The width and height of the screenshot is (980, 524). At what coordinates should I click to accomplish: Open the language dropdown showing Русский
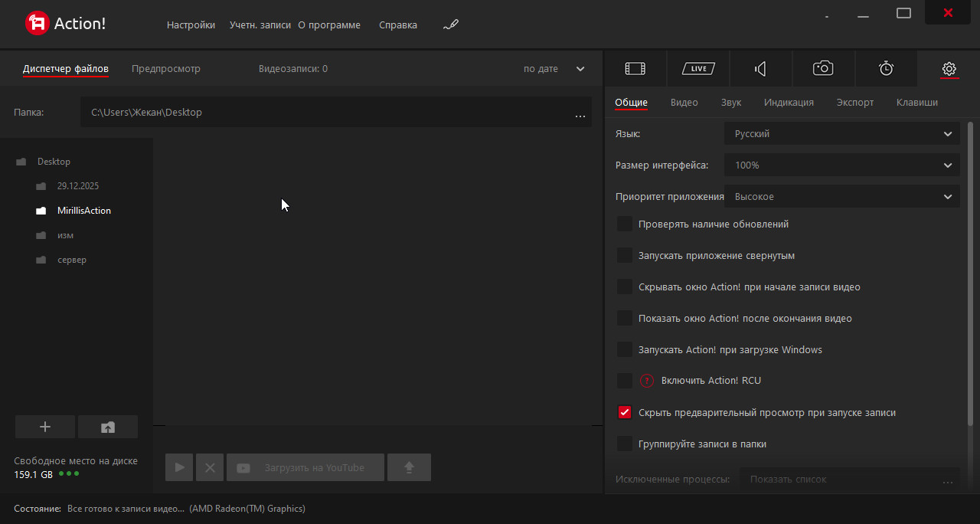click(841, 134)
